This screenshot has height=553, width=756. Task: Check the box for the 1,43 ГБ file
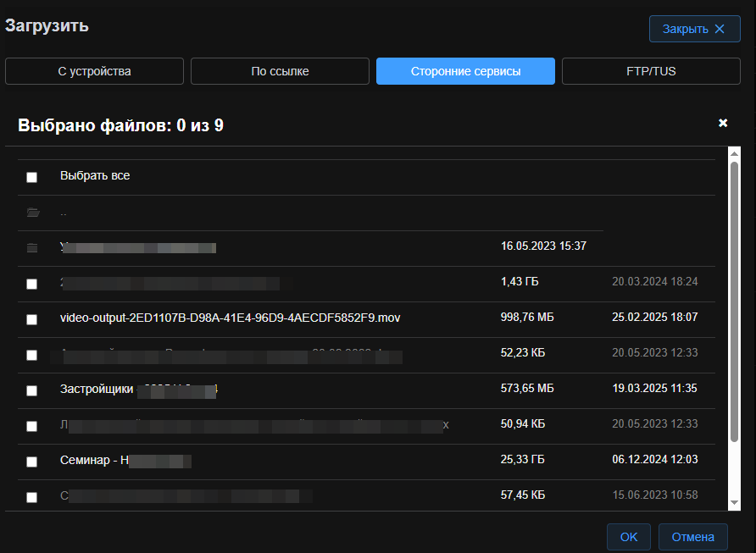tap(32, 284)
